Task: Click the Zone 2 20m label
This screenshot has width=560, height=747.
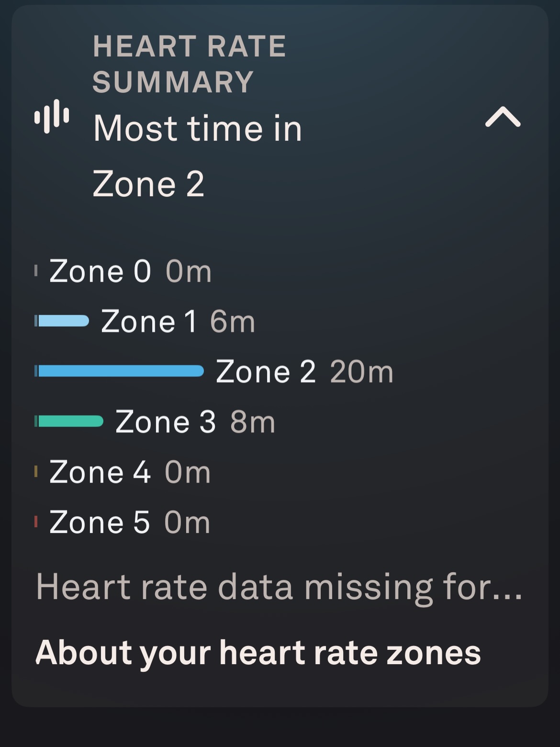Action: coord(304,372)
